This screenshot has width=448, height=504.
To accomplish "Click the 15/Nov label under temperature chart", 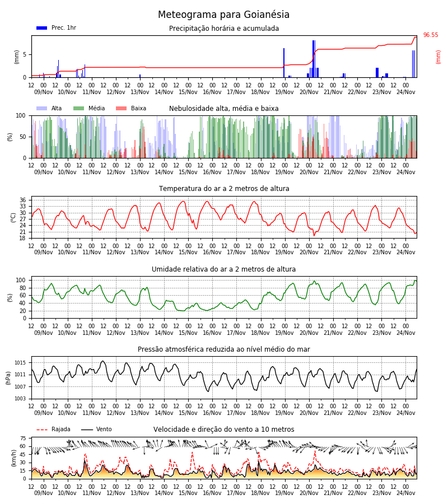I will click(x=188, y=253).
